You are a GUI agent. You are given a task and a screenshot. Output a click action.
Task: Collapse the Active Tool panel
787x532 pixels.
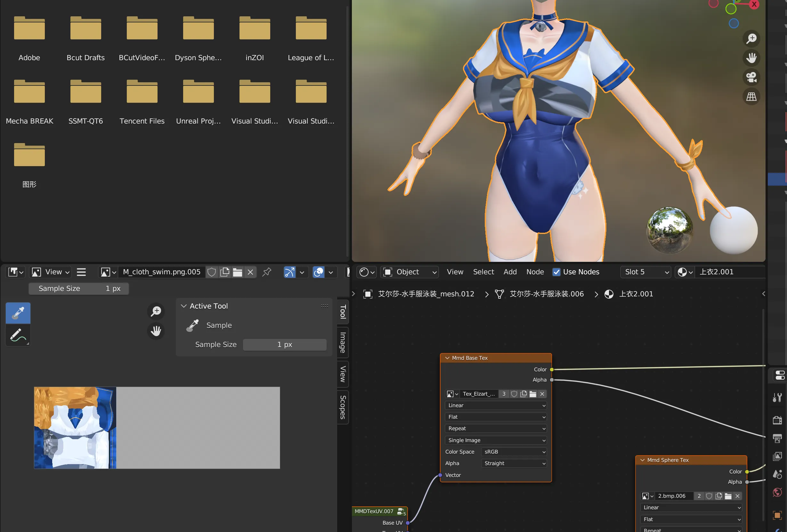point(184,306)
